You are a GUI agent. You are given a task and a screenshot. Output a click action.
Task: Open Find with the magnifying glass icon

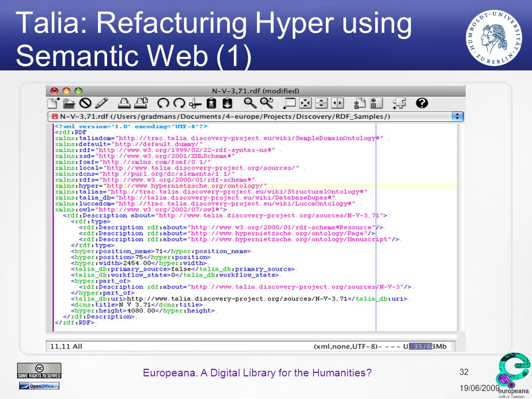point(250,103)
